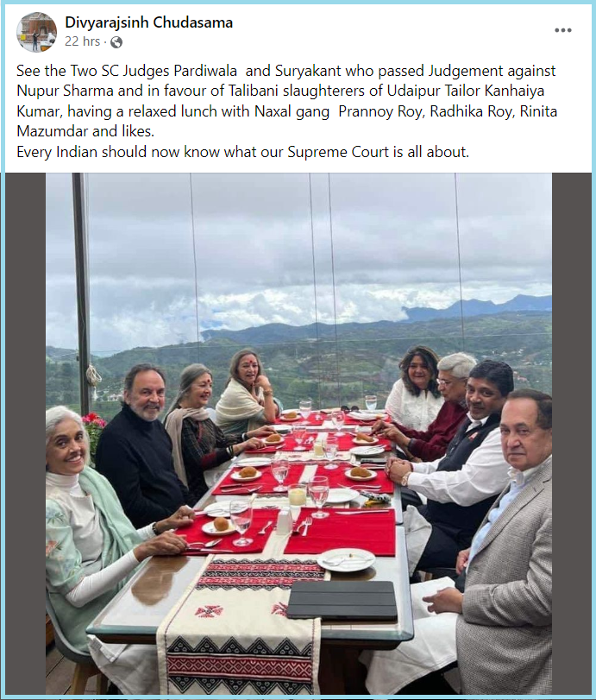Click the cloudy sky area of photo

(299, 241)
